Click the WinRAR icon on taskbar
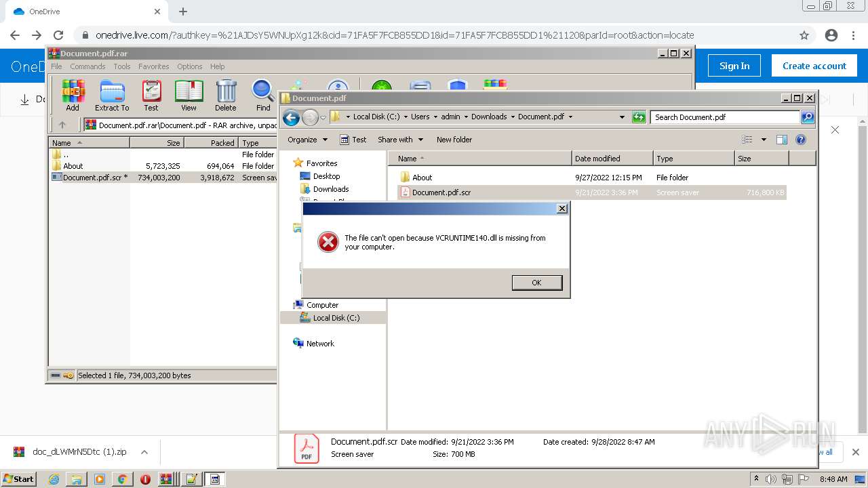Image resolution: width=868 pixels, height=488 pixels. 166,479
